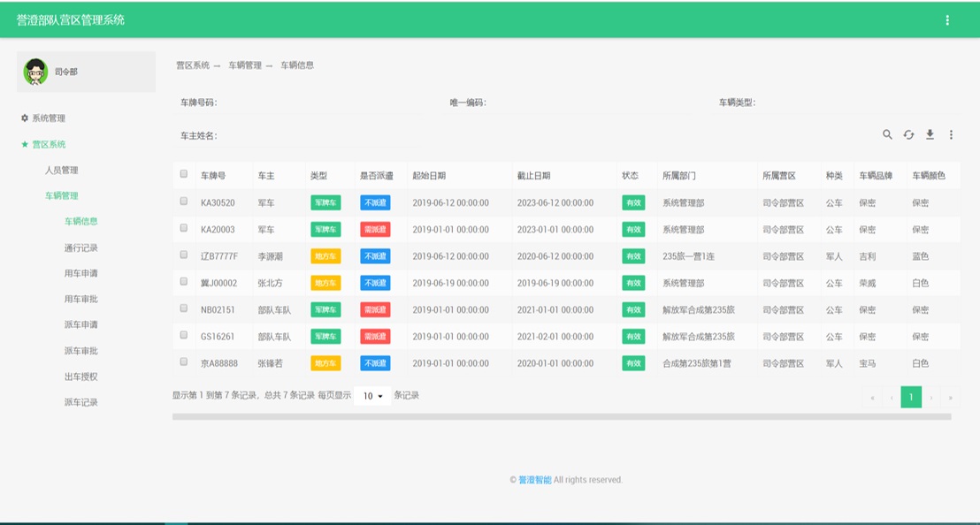Click the gear icon for 系统管理
The height and width of the screenshot is (525, 980).
click(25, 118)
